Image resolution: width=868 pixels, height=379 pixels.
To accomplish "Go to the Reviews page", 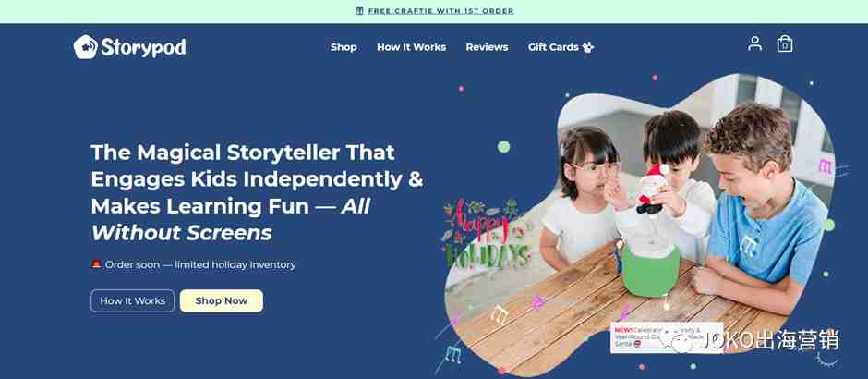I will point(488,47).
